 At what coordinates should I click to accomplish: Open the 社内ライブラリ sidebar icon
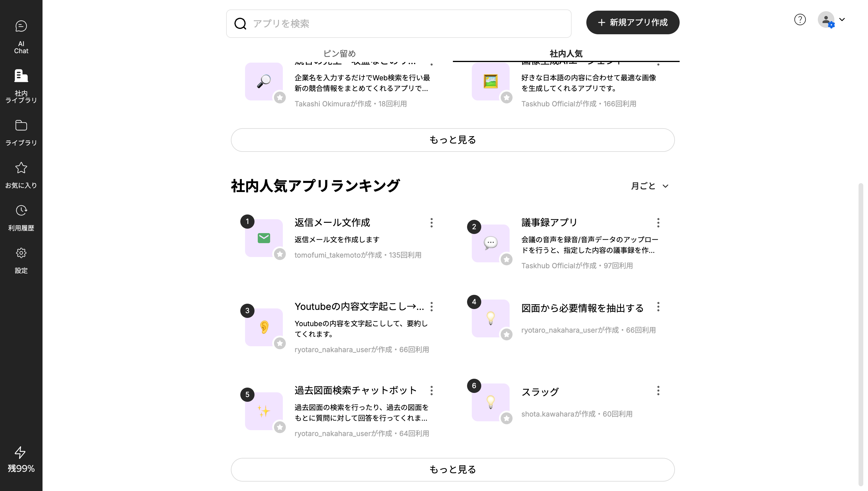21,85
